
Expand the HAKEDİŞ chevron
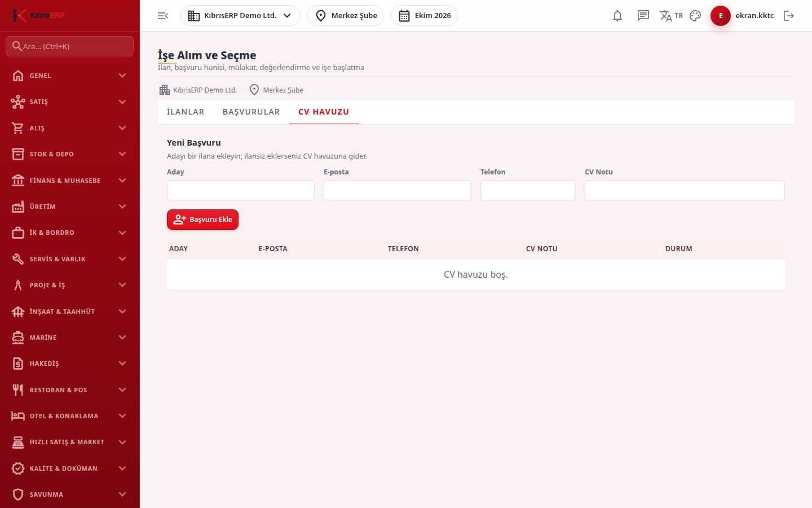pyautogui.click(x=122, y=364)
